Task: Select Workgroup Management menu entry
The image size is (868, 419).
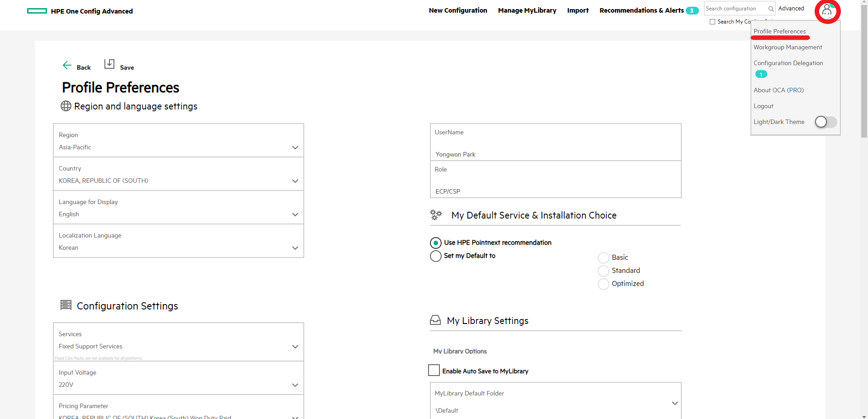Action: click(788, 47)
